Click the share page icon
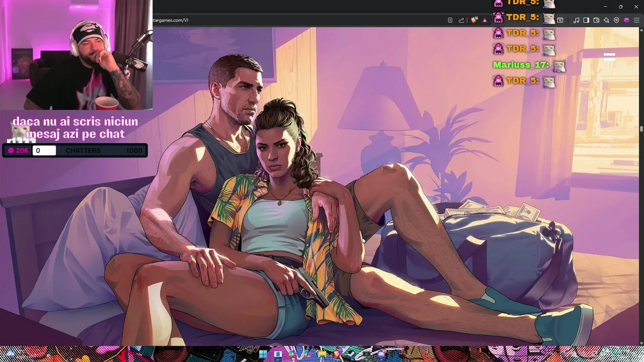The width and height of the screenshot is (644, 362). pyautogui.click(x=461, y=20)
